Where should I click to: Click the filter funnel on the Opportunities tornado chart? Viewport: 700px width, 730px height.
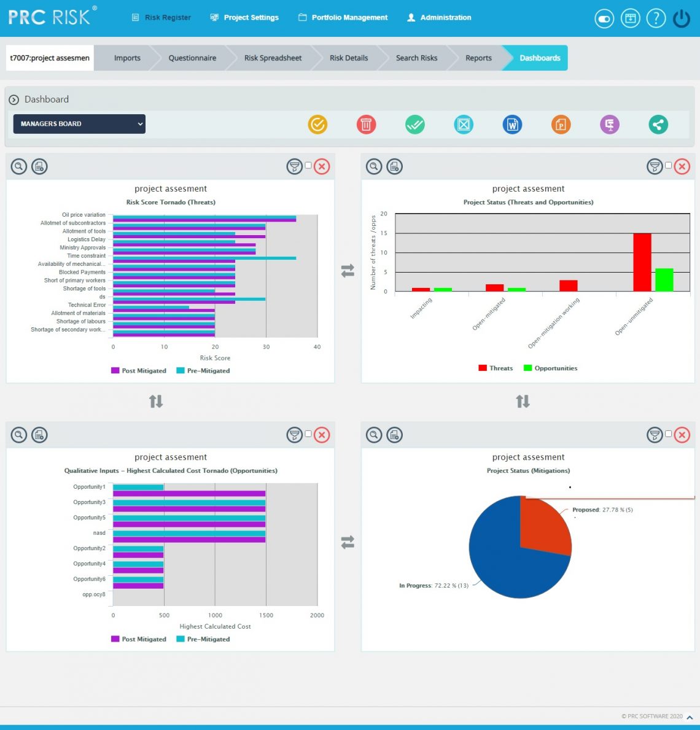[295, 434]
